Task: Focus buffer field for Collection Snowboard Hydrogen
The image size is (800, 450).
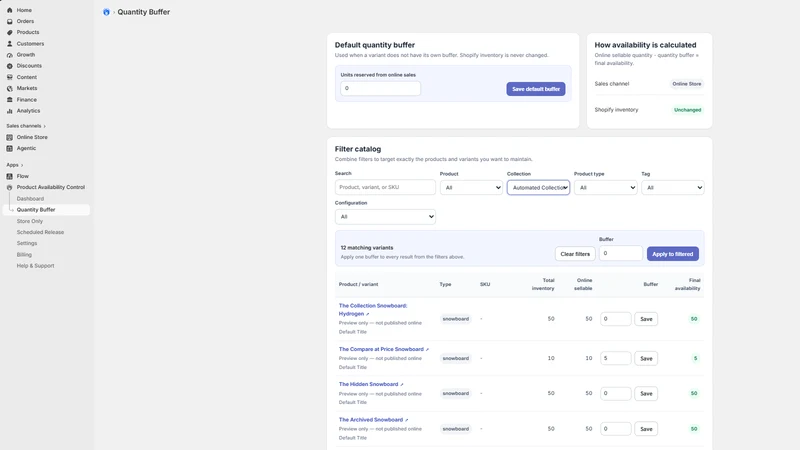Action: (x=615, y=319)
